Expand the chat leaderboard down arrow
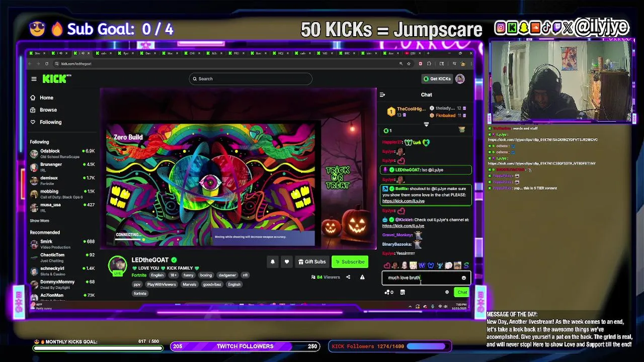 pos(426,124)
